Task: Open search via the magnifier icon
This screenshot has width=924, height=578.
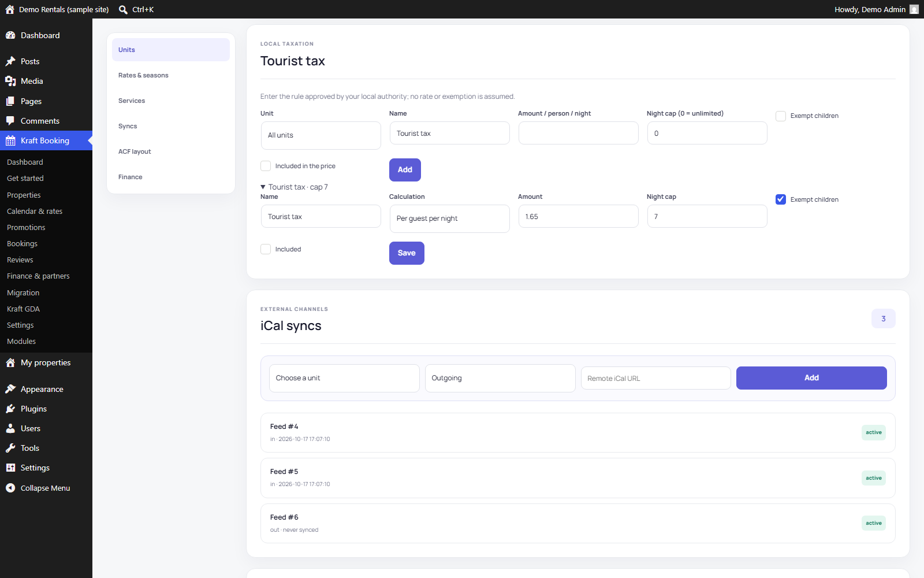Action: pyautogui.click(x=123, y=9)
